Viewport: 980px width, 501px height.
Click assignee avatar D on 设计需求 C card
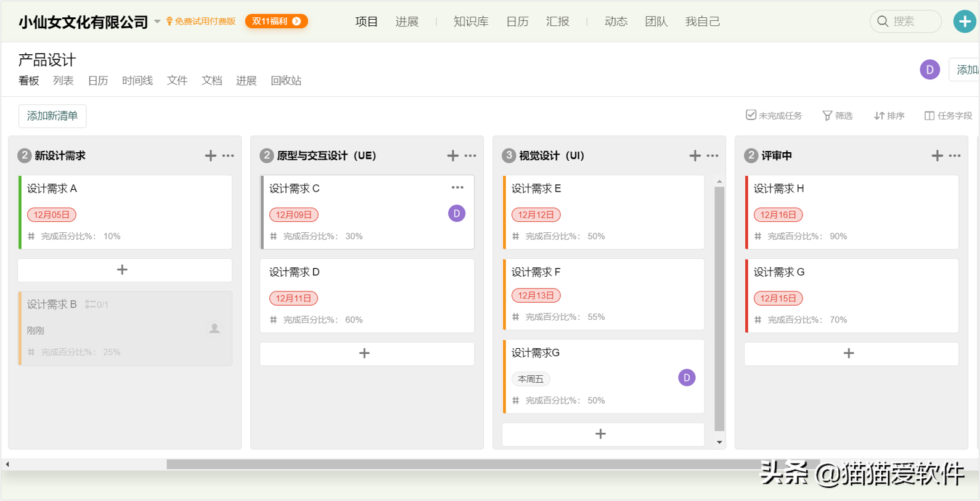pos(457,214)
